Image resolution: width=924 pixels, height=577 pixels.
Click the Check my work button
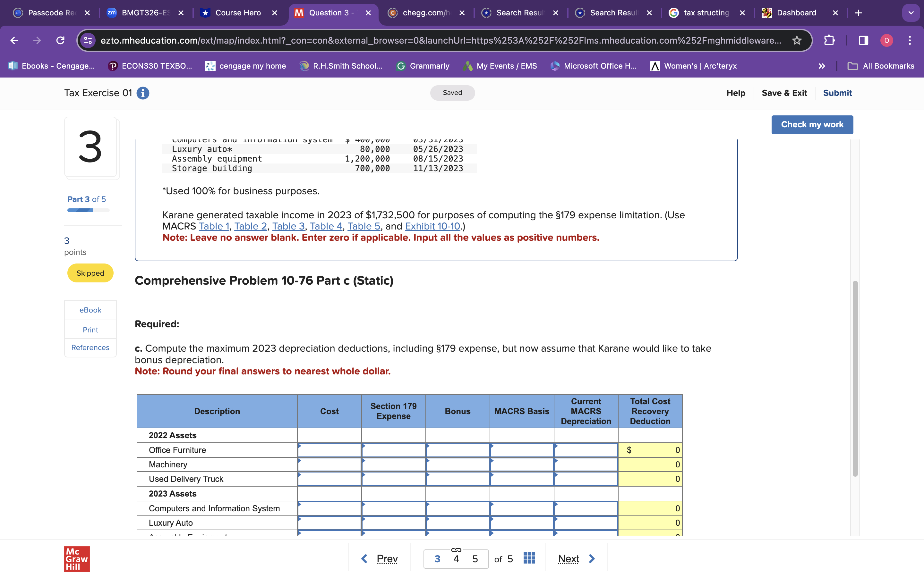pos(812,124)
